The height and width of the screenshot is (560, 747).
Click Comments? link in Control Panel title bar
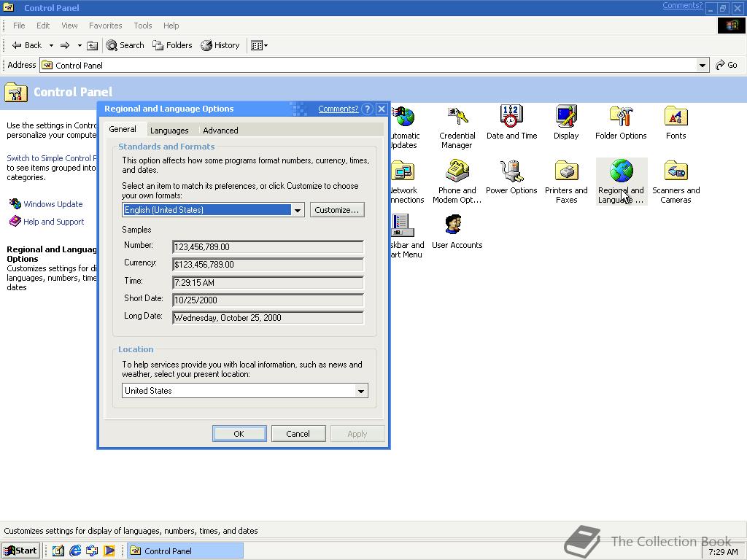pyautogui.click(x=682, y=6)
